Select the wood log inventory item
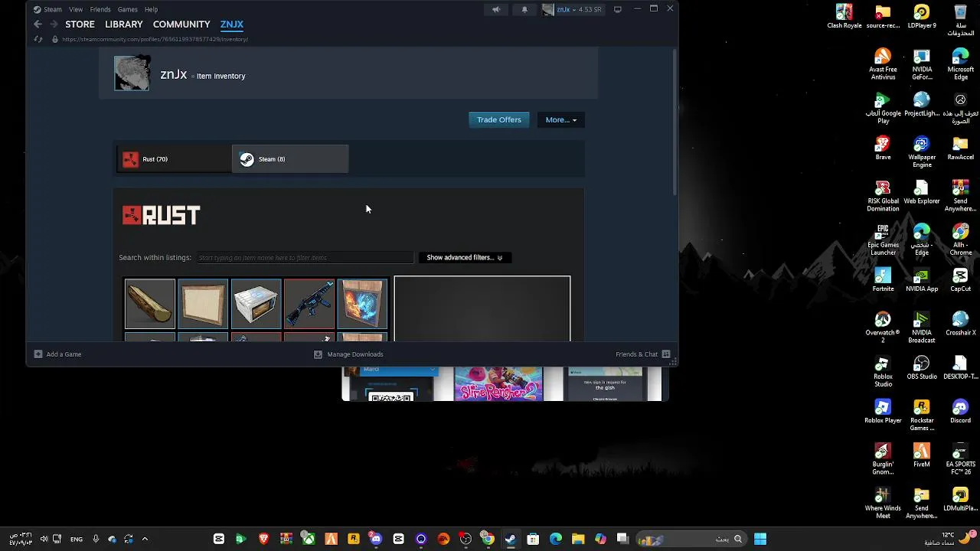The width and height of the screenshot is (980, 551). point(150,304)
